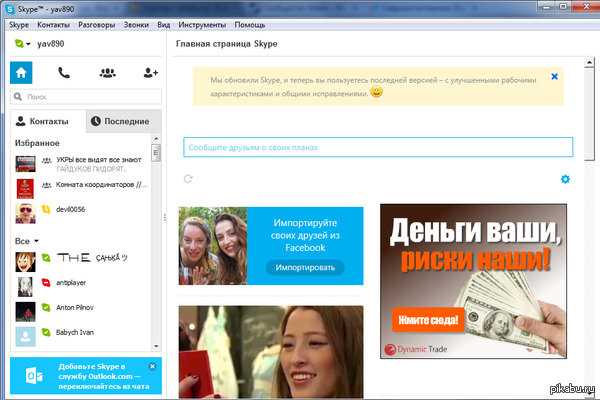
Task: Click the online status icon of Babych Ivan
Action: (46, 332)
